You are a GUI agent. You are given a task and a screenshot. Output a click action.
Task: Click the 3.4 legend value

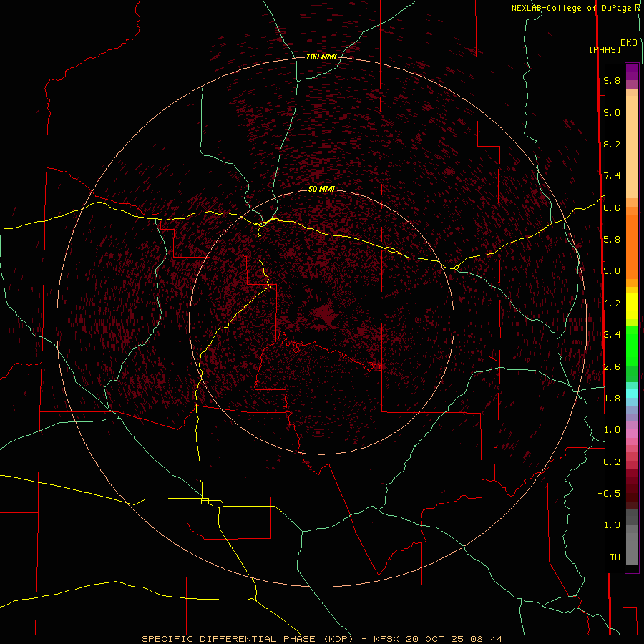(x=612, y=334)
